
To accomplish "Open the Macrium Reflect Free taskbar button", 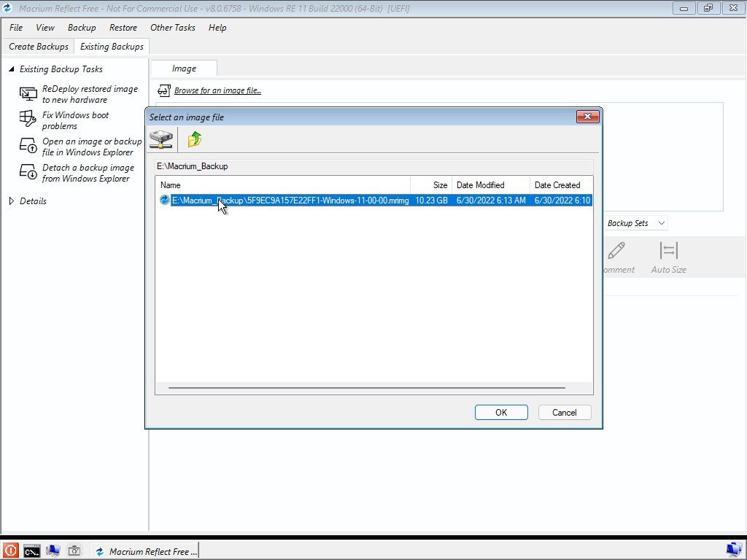I will pyautogui.click(x=144, y=551).
